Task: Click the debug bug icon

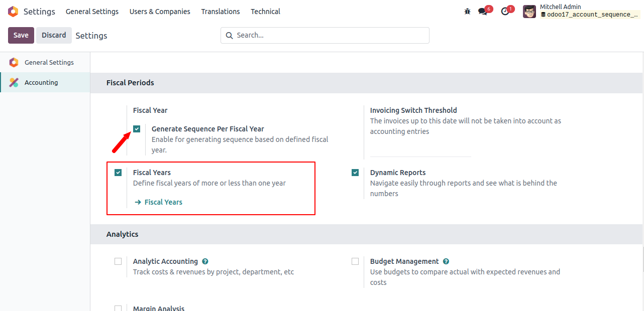Action: 467,11
